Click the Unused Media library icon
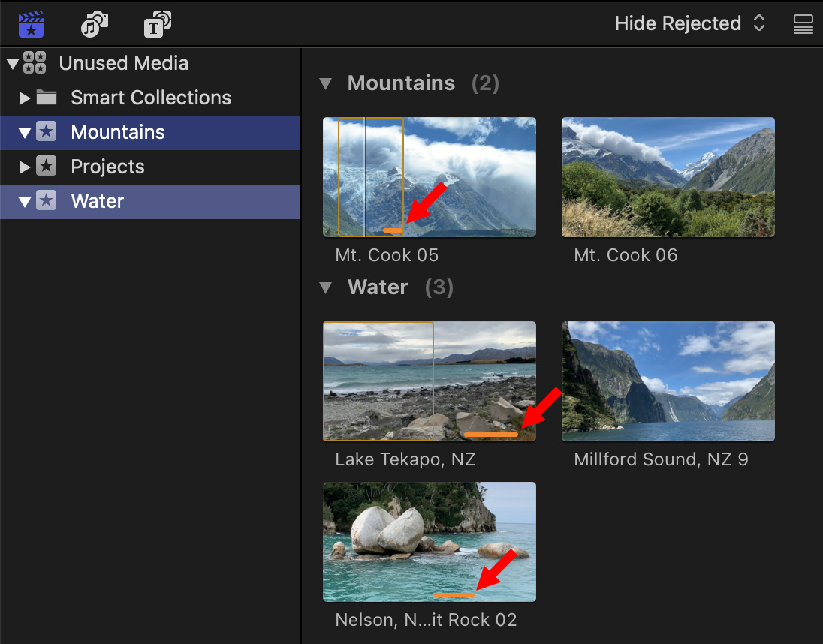This screenshot has height=644, width=823. pos(35,63)
